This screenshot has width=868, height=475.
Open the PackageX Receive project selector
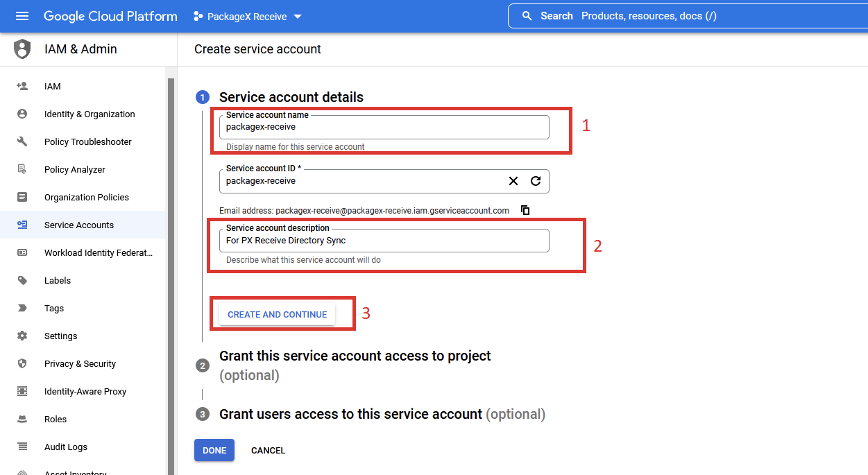pos(248,17)
